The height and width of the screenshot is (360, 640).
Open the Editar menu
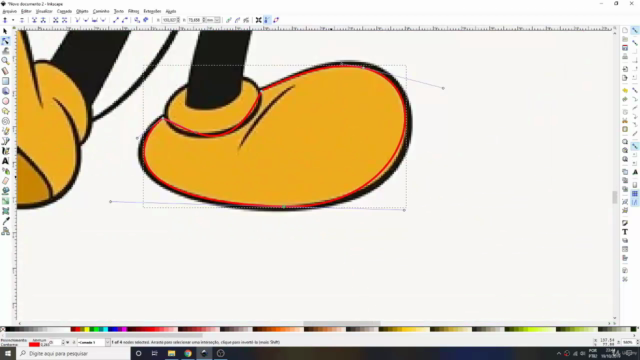tap(26, 11)
